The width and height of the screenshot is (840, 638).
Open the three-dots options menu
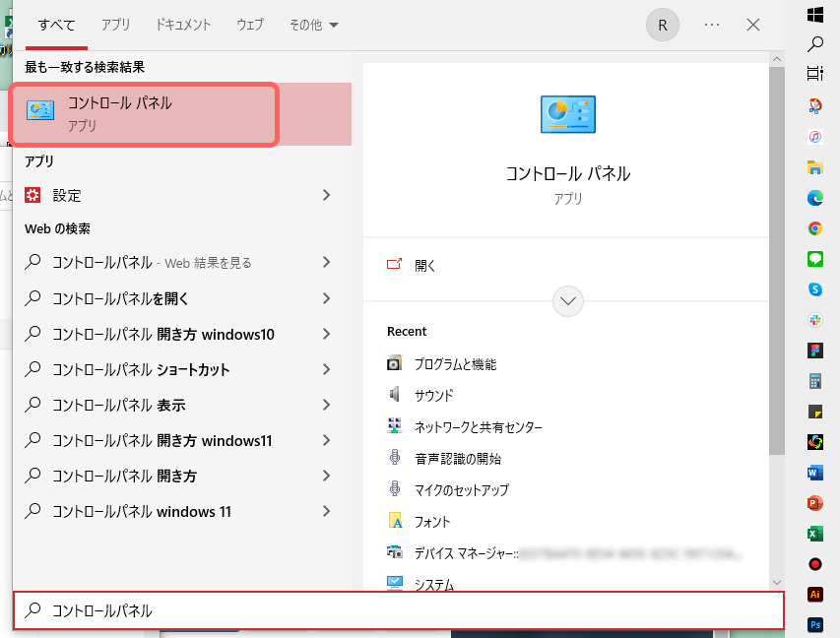pos(712,25)
